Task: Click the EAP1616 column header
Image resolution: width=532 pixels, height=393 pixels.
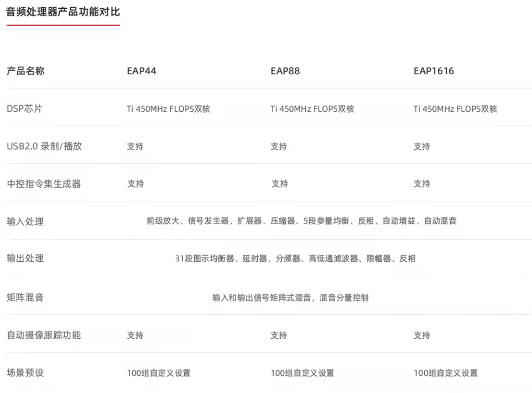Action: click(x=434, y=71)
